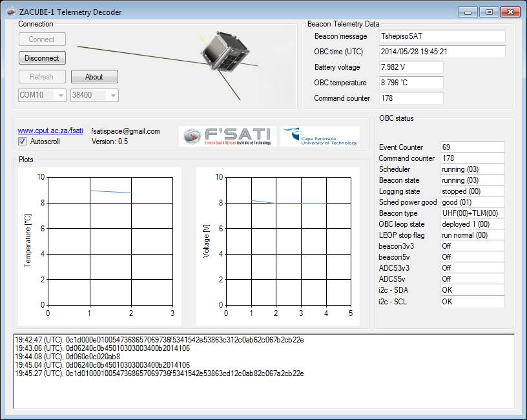
Task: Toggle the Autoscroll checkbox
Action: click(x=22, y=142)
